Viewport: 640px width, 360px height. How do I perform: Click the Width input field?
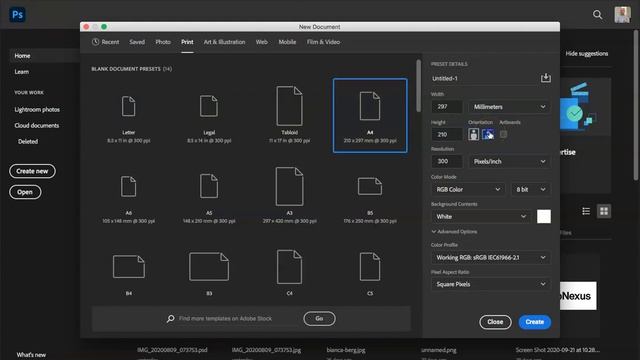pos(447,107)
